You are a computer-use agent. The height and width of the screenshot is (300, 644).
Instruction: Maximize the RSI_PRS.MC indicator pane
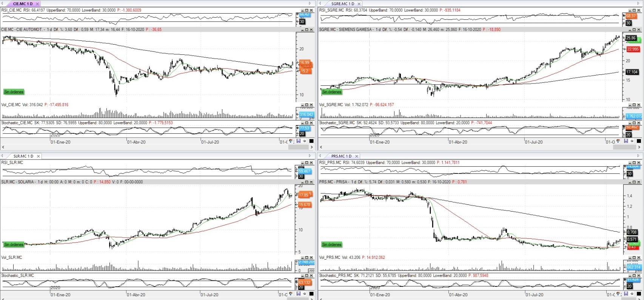(634, 162)
